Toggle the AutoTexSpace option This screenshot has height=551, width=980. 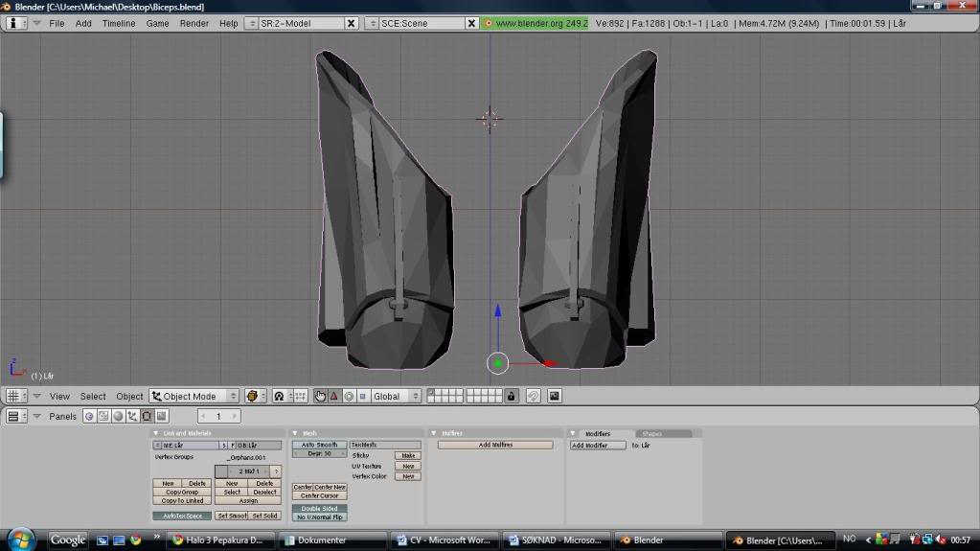[x=182, y=516]
